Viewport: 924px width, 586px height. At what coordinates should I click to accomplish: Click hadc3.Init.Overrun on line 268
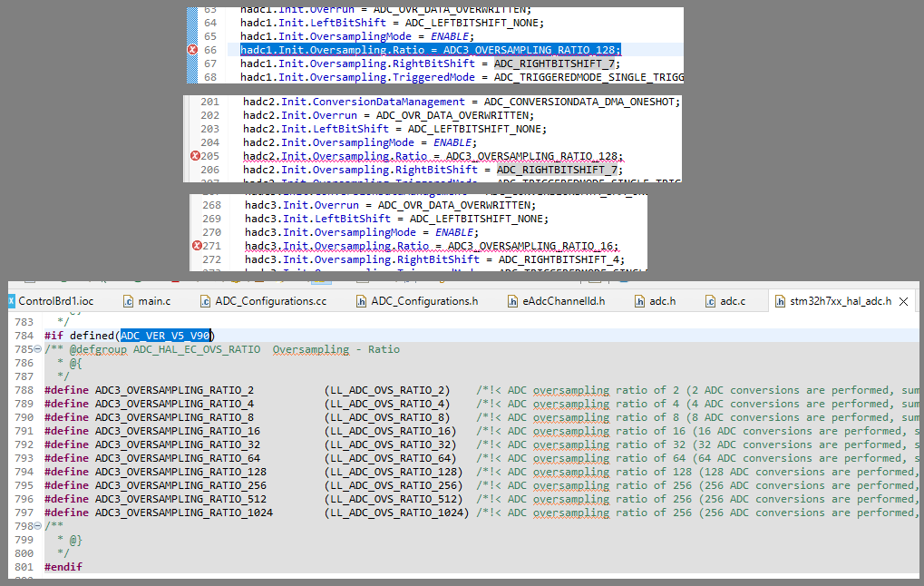click(x=302, y=205)
